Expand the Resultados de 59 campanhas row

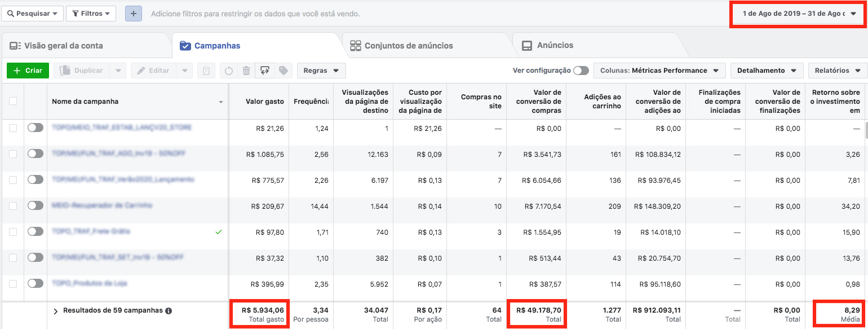(x=56, y=311)
